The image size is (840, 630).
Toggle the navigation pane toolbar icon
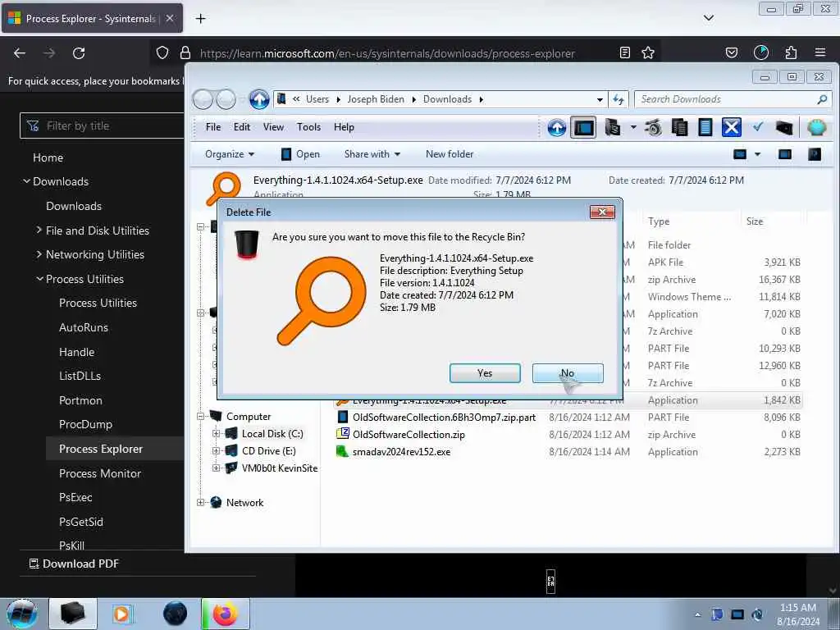tap(583, 127)
